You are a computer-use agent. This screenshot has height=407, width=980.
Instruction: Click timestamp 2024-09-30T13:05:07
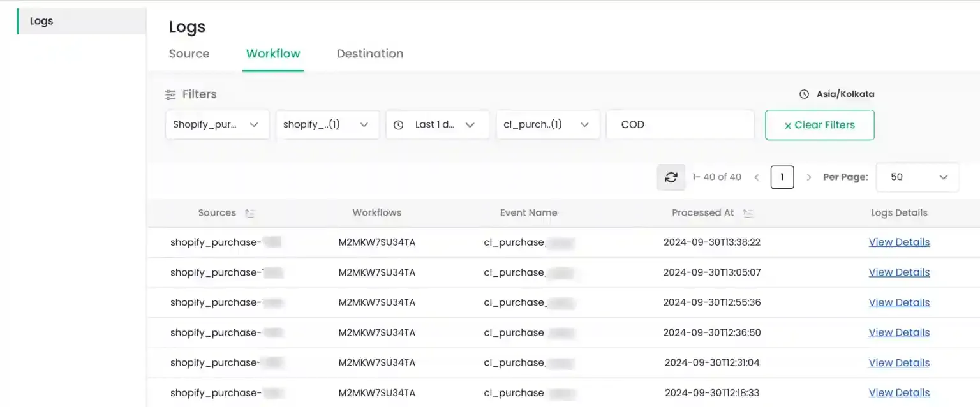pos(712,272)
